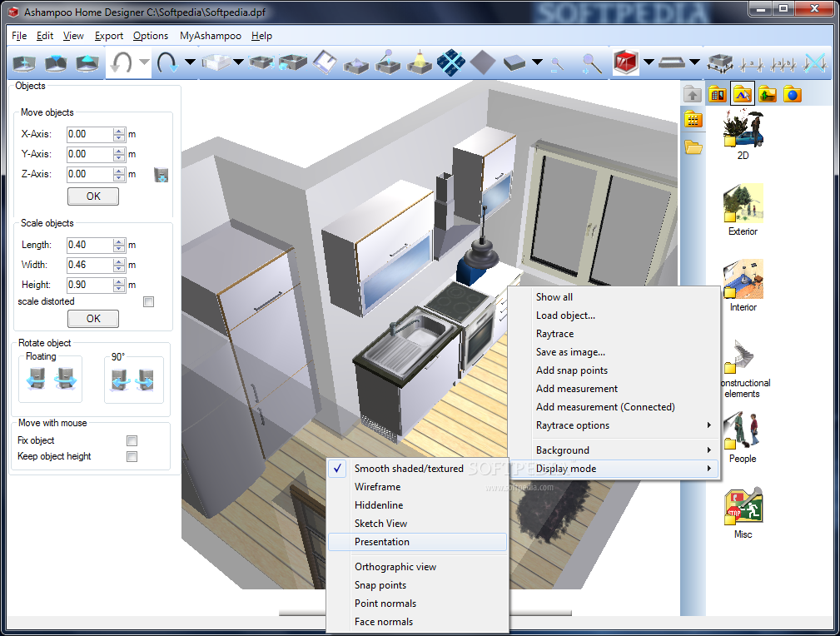The image size is (840, 636).
Task: Open the Options menu
Action: (x=151, y=36)
